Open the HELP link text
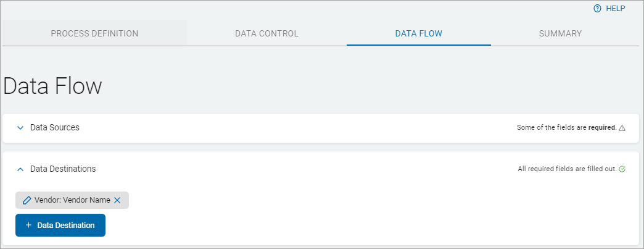This screenshot has height=249, width=644. 615,9
